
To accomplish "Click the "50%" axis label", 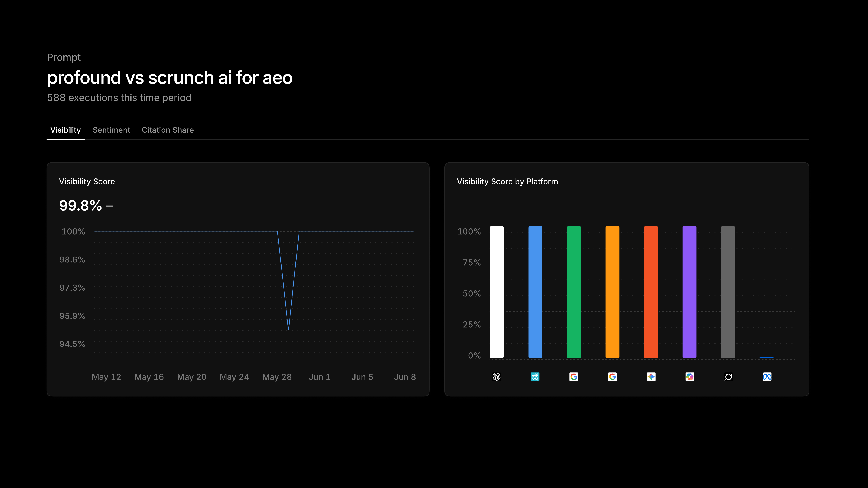I will [x=472, y=293].
